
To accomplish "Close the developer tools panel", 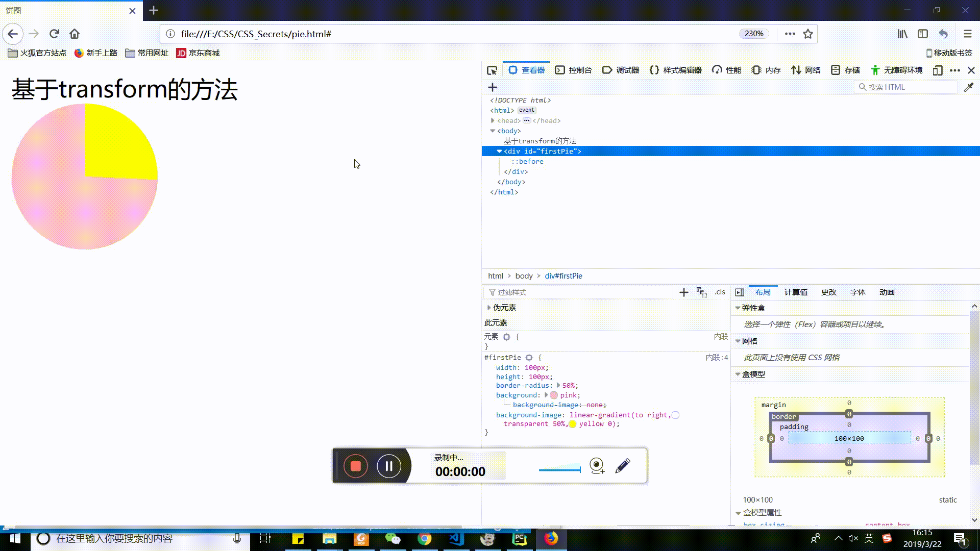I will pos(971,70).
